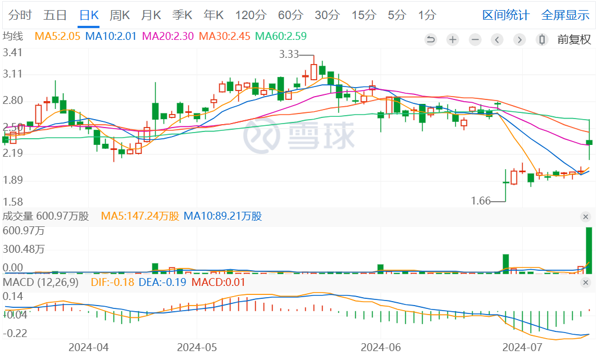The height and width of the screenshot is (364, 607).
Task: Select the 周K tab
Action: pos(120,15)
